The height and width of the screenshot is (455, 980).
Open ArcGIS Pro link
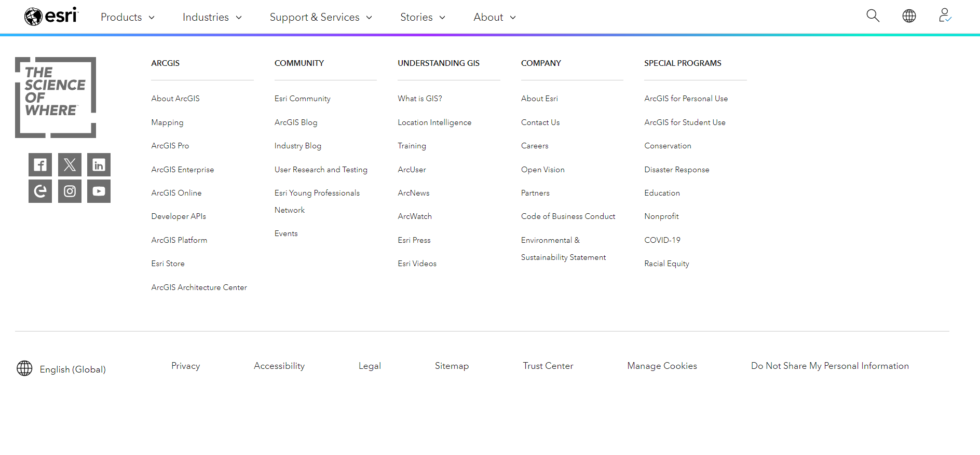170,146
